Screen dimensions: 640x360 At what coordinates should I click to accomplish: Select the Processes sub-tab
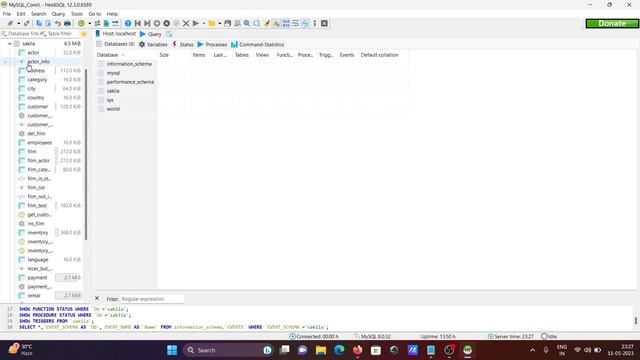click(x=212, y=44)
